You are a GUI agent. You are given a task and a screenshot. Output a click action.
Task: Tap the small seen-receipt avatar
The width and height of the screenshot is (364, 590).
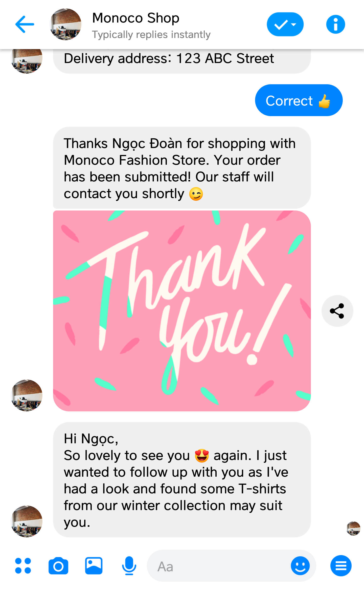coord(353,528)
